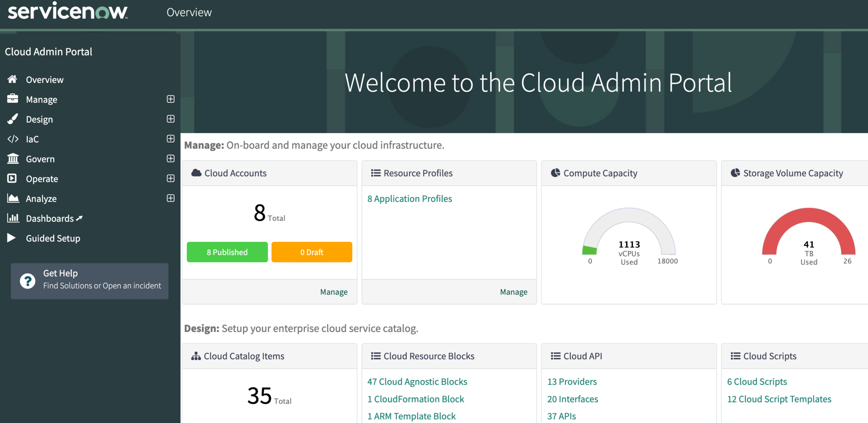Expand the Operate menu section
The image size is (868, 423).
tap(170, 178)
